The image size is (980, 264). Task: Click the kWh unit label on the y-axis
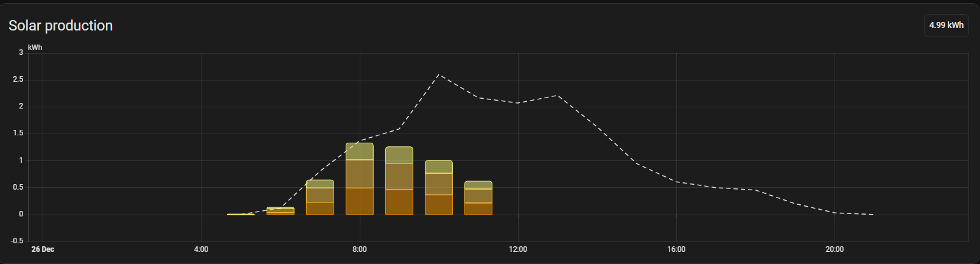pyautogui.click(x=35, y=48)
